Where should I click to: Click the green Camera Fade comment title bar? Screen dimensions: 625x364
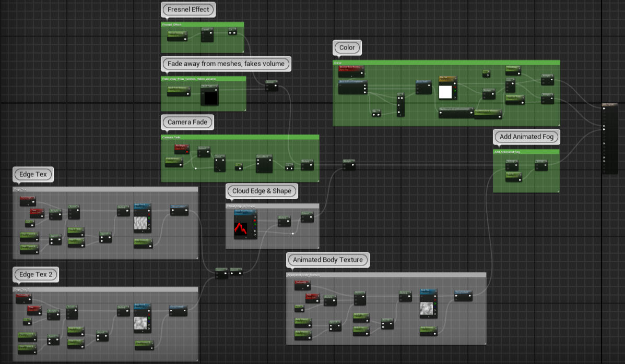click(x=239, y=137)
